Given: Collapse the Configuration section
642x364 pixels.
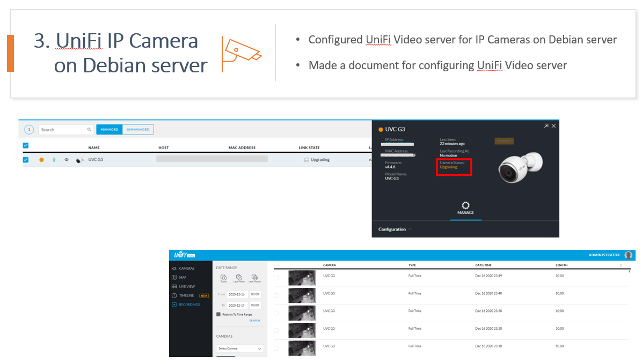Looking at the screenshot, I should pyautogui.click(x=395, y=229).
